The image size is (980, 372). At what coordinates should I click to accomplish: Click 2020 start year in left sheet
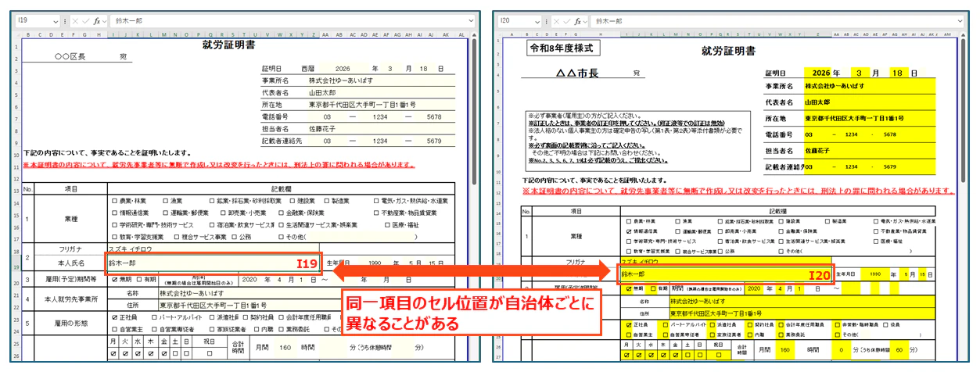tap(249, 278)
